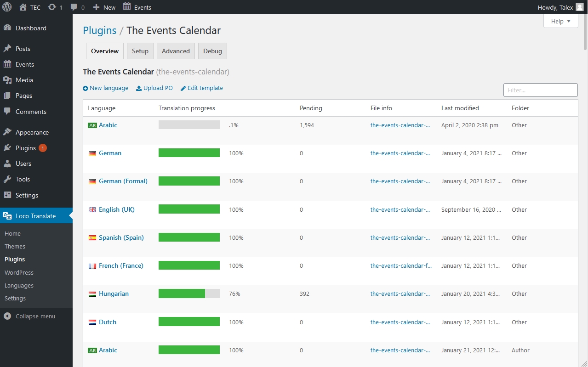
Task: Open the English (UK) translation
Action: tap(117, 210)
